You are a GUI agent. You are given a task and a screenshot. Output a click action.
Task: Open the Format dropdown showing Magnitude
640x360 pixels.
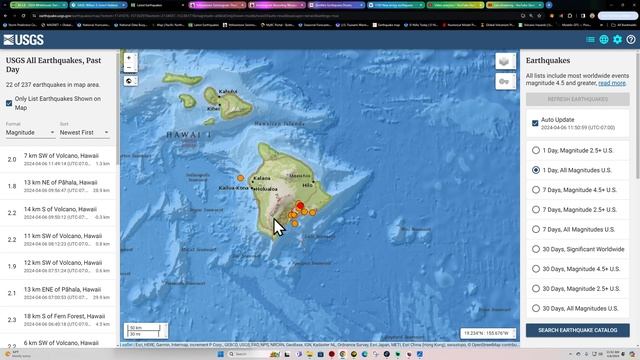(30, 133)
